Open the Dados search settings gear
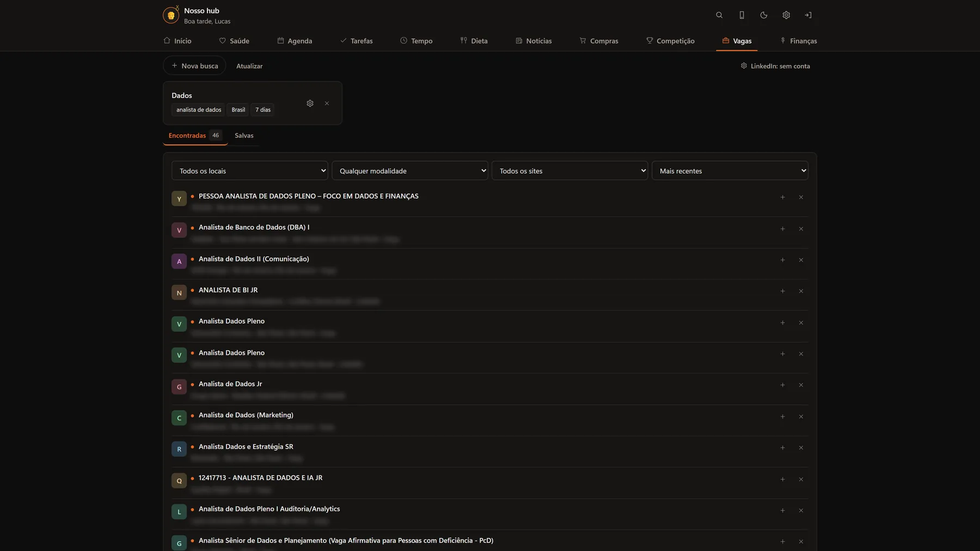This screenshot has width=980, height=551. pos(310,103)
